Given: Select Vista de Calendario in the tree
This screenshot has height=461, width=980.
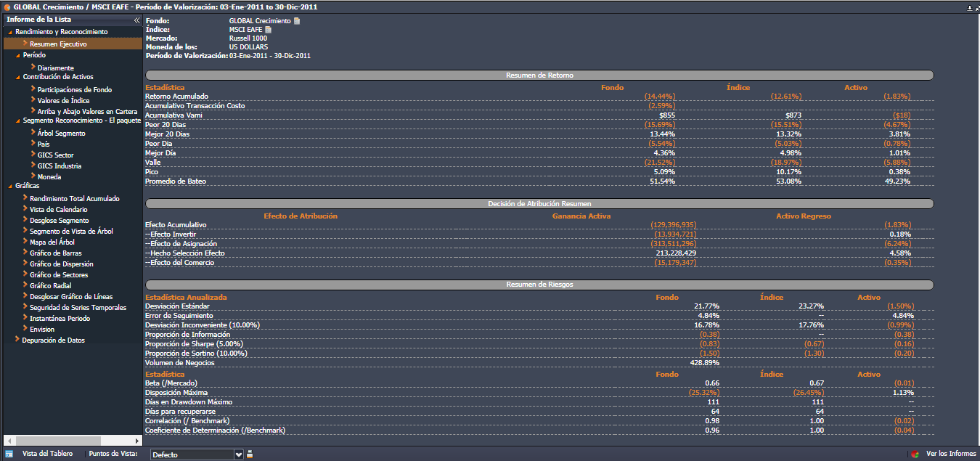Looking at the screenshot, I should pos(58,210).
